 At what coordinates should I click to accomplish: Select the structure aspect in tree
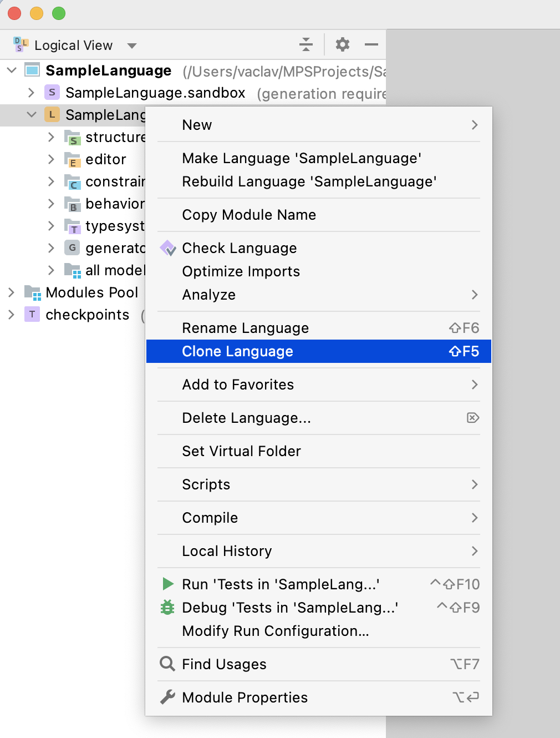click(115, 137)
